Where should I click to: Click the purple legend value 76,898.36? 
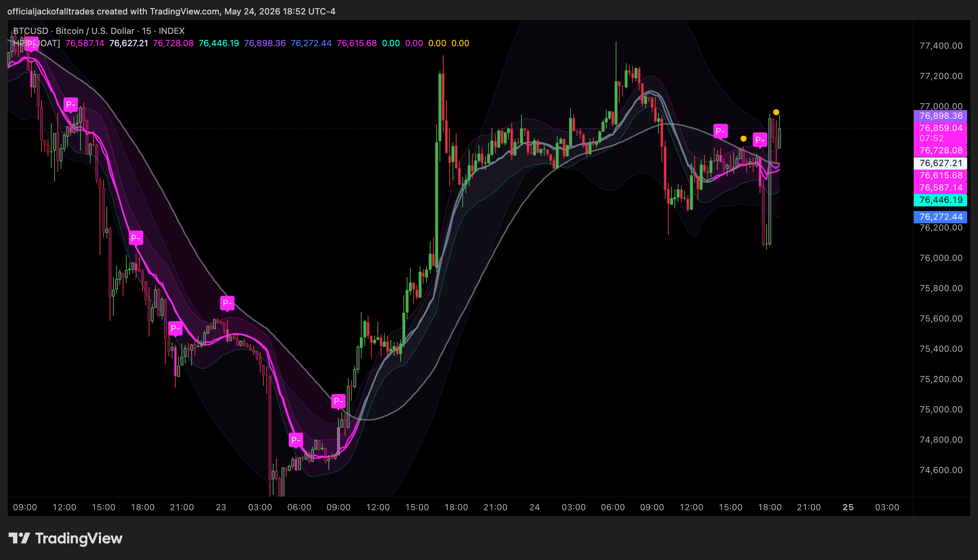pos(265,43)
